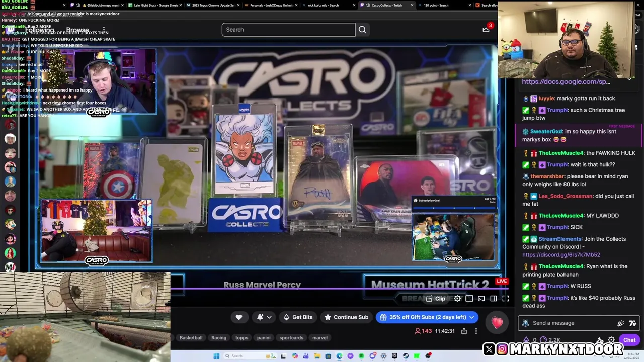Collapse the pinned message chevron
644x362 pixels.
tap(629, 78)
